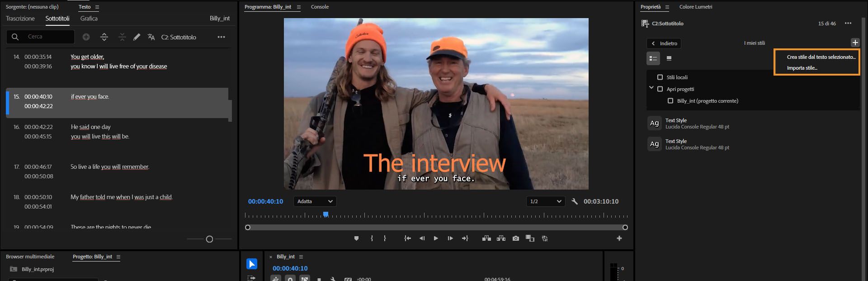The width and height of the screenshot is (868, 281).
Task: Choose Importa stile... from the menu
Action: 802,68
